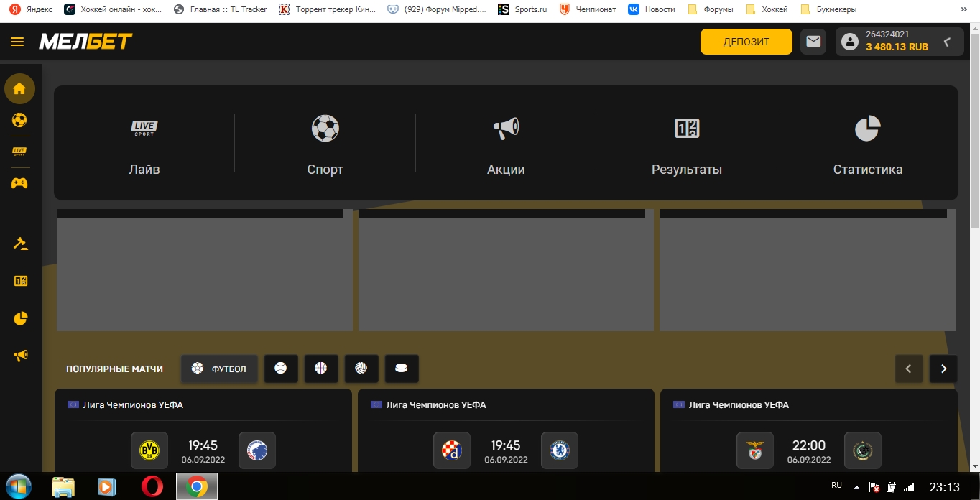Switch to Chrome in the taskbar
This screenshot has height=500, width=980.
196,486
